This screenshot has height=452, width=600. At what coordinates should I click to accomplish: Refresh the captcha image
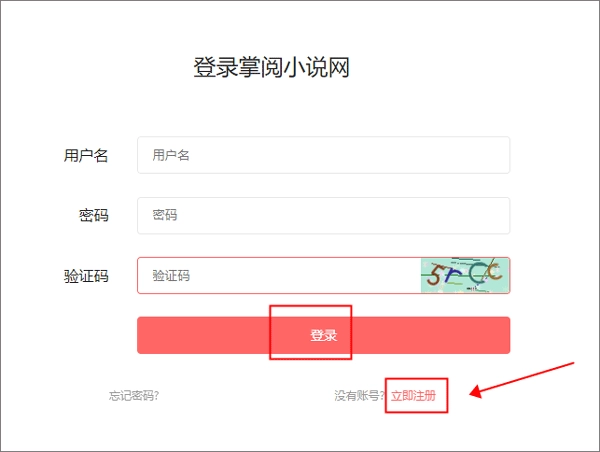click(x=465, y=275)
